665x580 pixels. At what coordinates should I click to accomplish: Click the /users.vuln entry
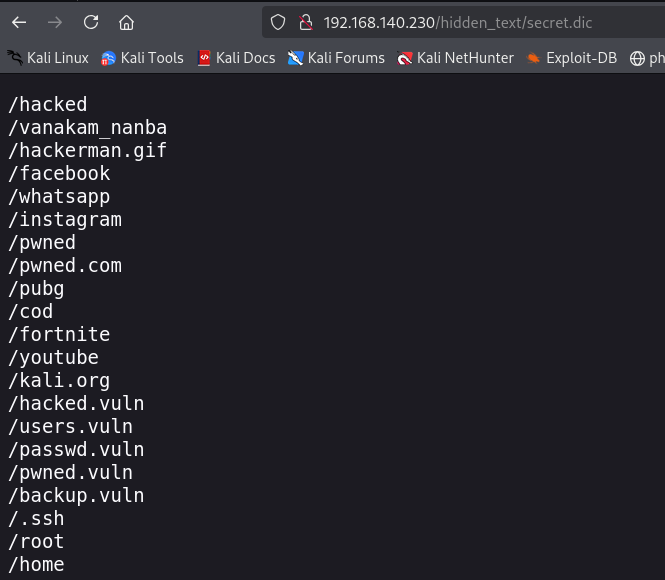tap(70, 427)
